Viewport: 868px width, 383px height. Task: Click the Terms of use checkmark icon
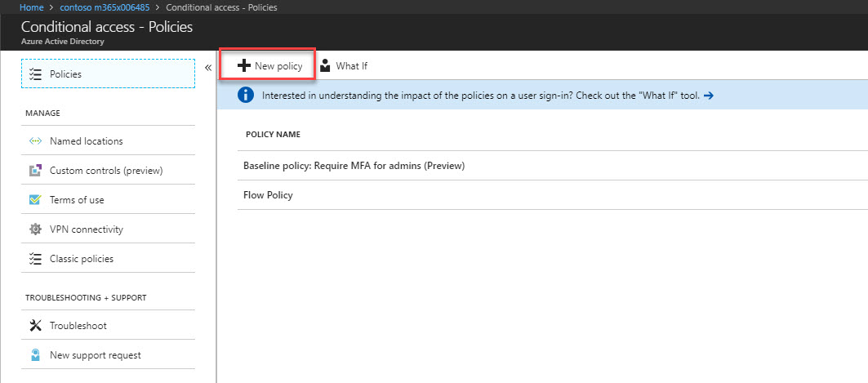point(35,200)
